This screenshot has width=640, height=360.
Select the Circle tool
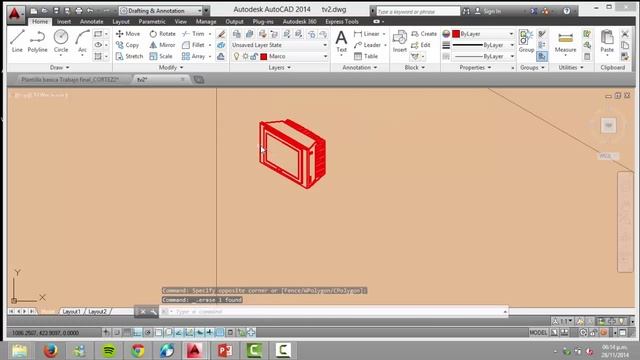point(61,41)
